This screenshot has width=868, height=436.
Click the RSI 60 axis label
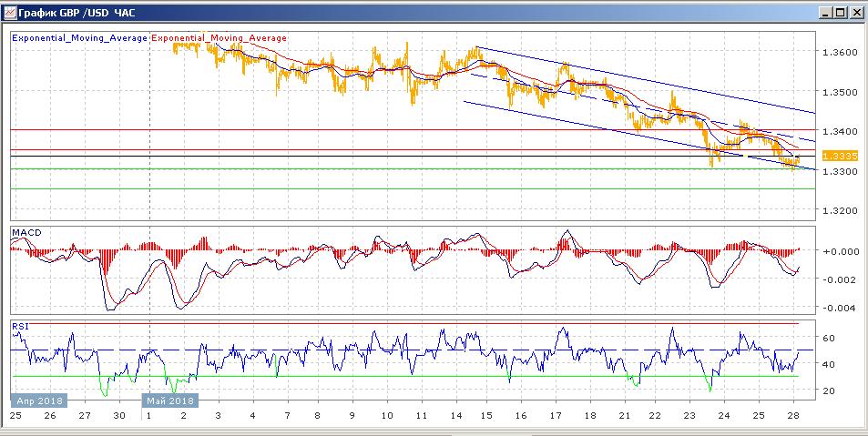coord(829,338)
